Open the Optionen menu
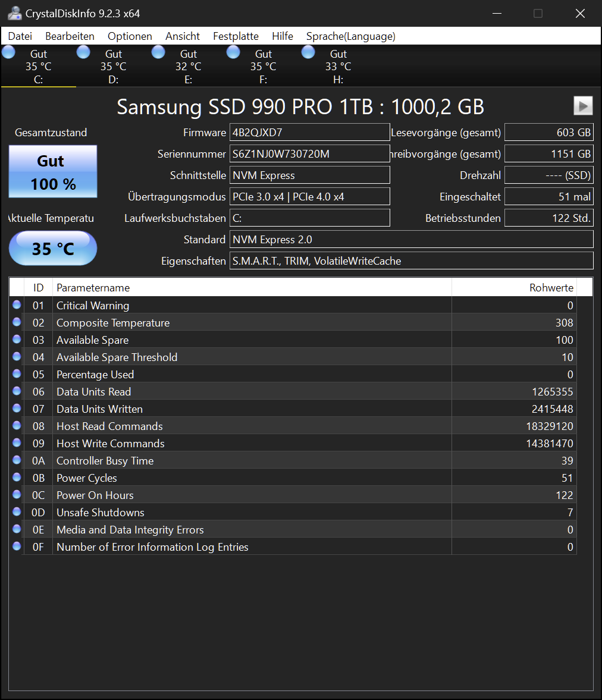The width and height of the screenshot is (602, 700). coord(130,36)
